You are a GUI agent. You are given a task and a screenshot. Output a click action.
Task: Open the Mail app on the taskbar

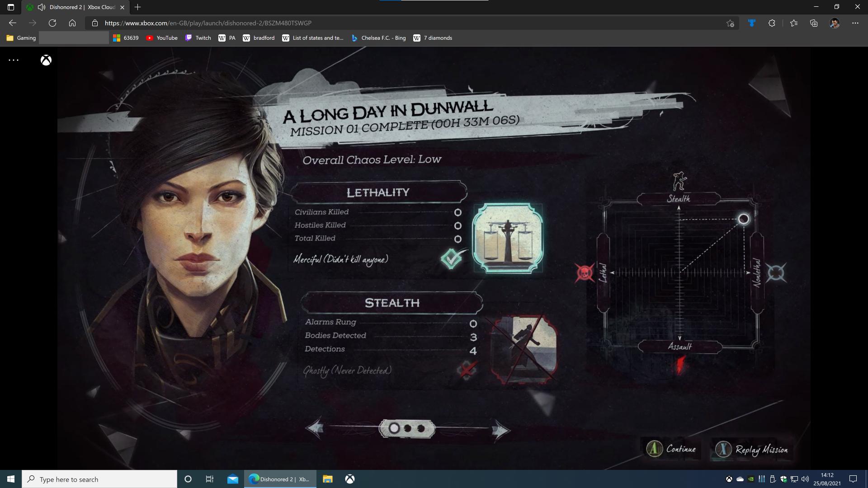pyautogui.click(x=233, y=479)
